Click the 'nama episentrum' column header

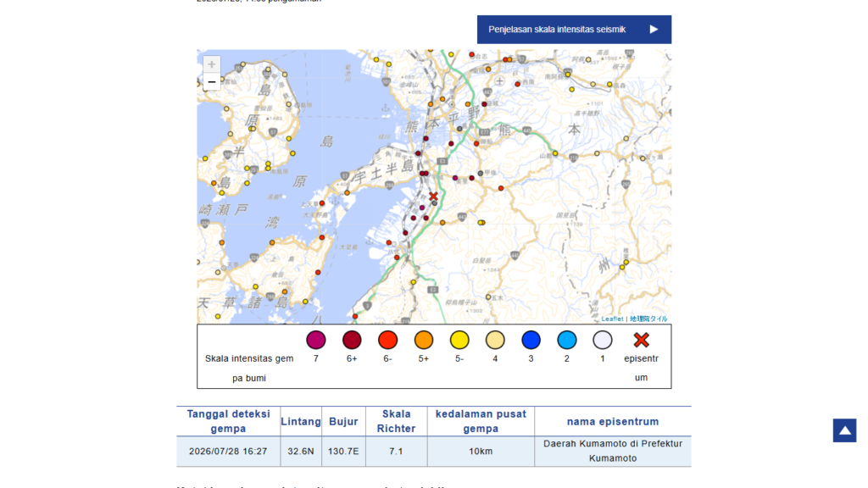[613, 421]
